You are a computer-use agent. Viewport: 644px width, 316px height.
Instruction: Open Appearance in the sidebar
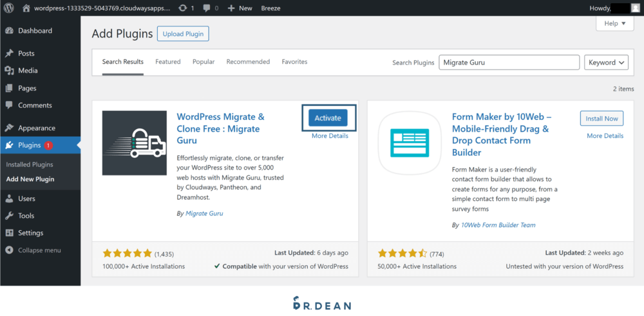[x=37, y=128]
